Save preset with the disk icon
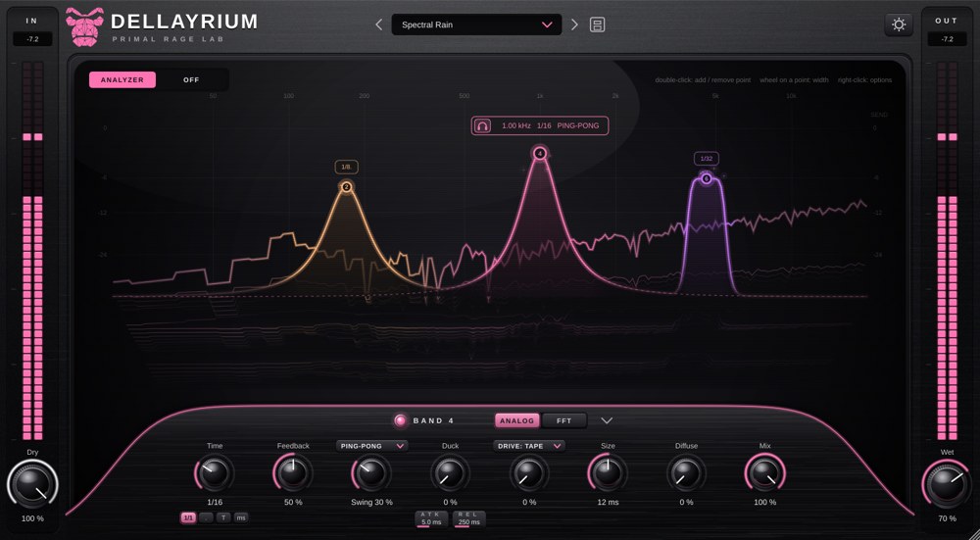This screenshot has width=980, height=540. [598, 25]
